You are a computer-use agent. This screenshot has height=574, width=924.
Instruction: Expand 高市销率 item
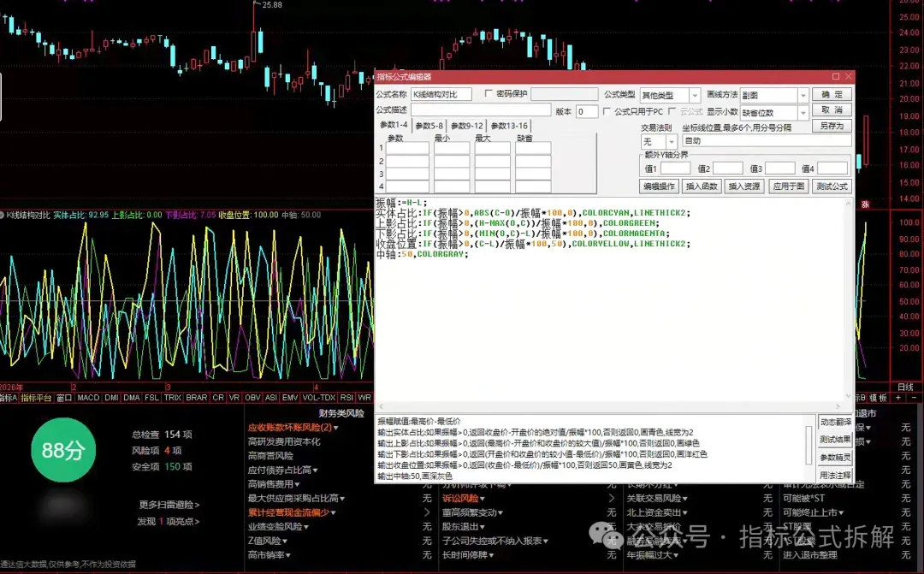tap(288, 555)
